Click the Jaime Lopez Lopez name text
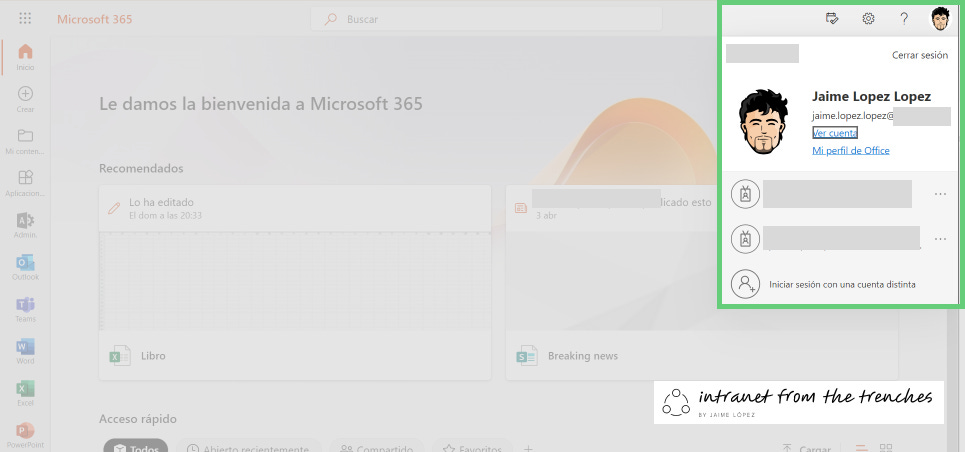Image resolution: width=965 pixels, height=452 pixels. (x=871, y=96)
